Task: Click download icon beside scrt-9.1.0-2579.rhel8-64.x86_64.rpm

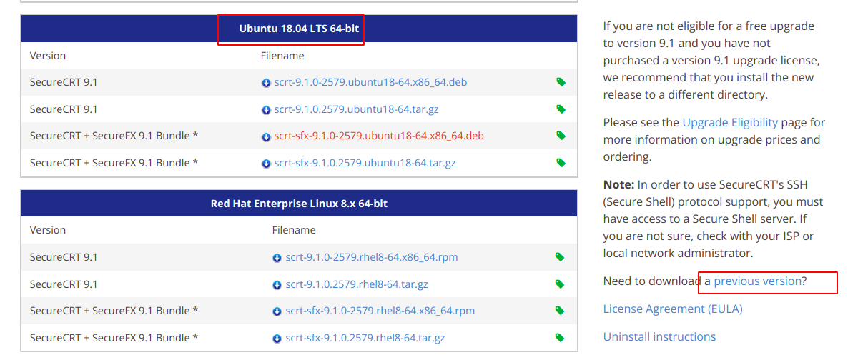Action: click(x=277, y=258)
